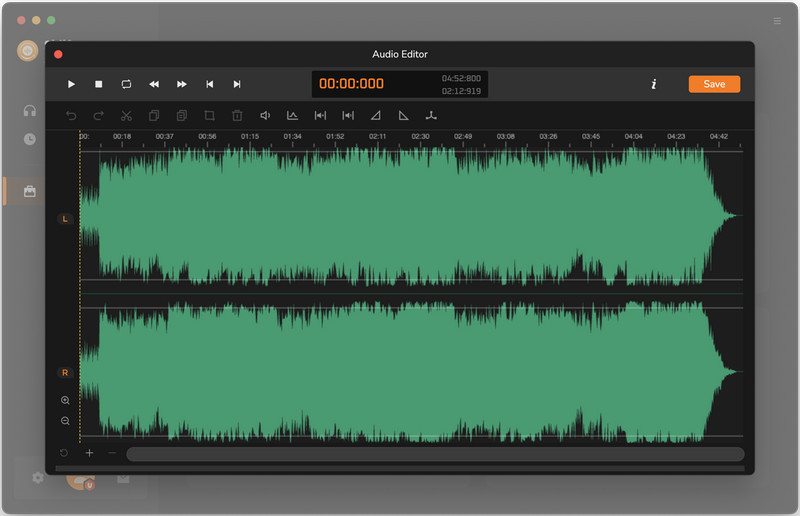Click the plus button at bottom
Screen dimensions: 800x516
tap(89, 453)
